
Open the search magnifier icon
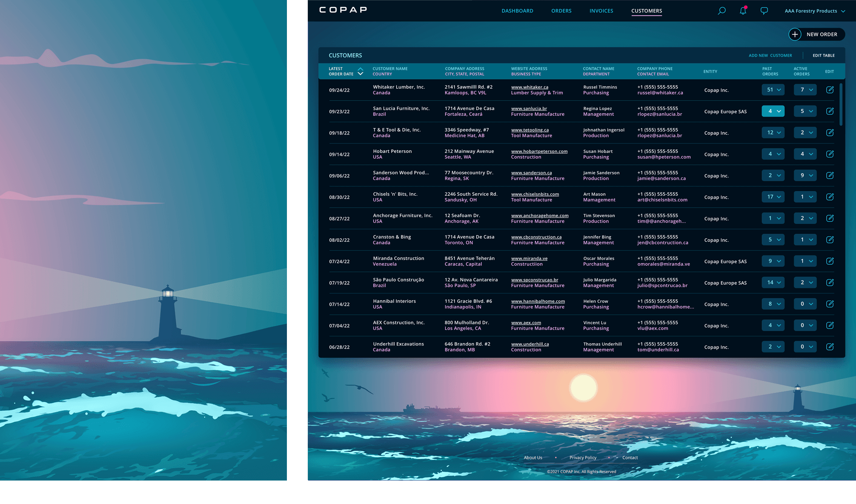pyautogui.click(x=721, y=11)
